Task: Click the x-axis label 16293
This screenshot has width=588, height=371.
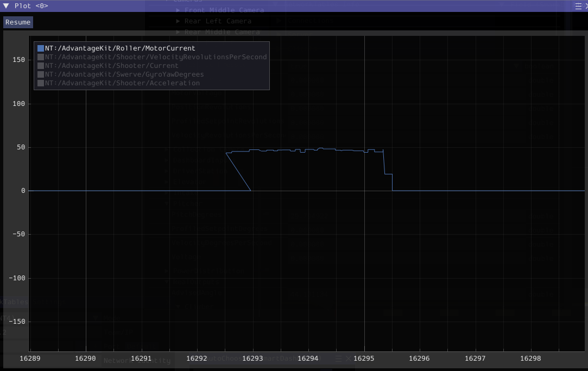Action: pos(252,359)
